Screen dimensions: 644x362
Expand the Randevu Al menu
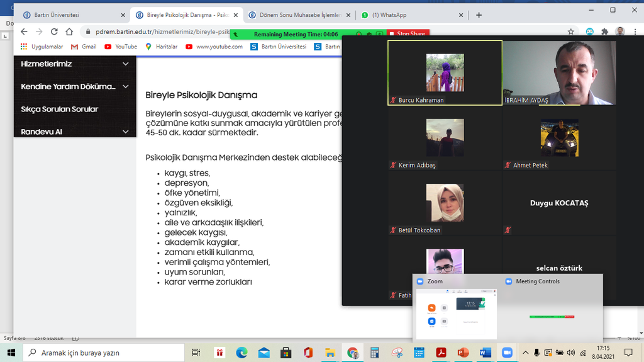(x=75, y=132)
